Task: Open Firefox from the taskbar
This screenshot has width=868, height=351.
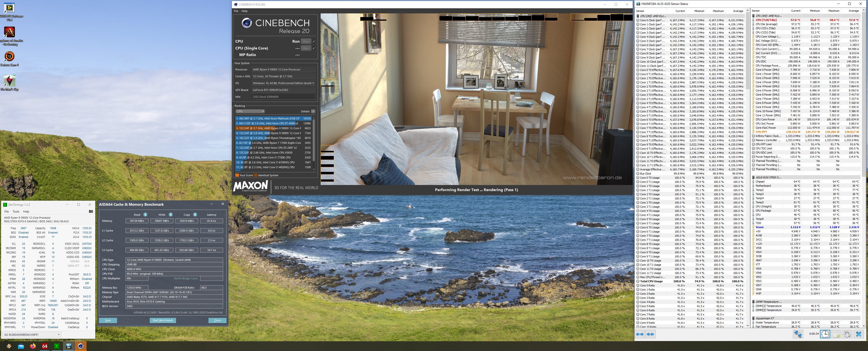Action: [x=33, y=346]
